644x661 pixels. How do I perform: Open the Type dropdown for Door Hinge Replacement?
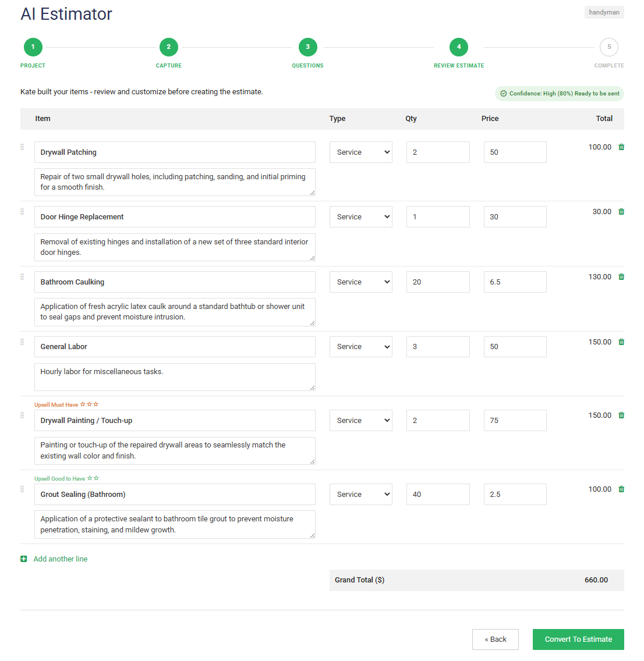[360, 216]
